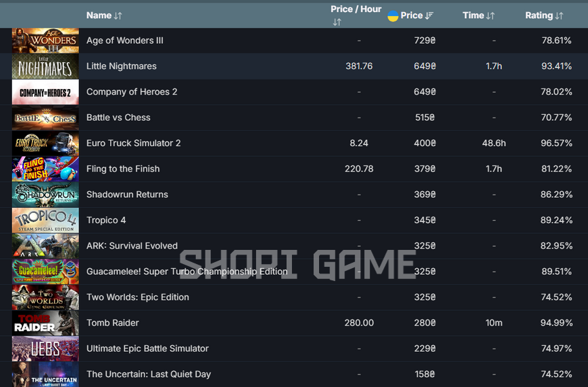Open ARK Survival Evolved thumbnail

click(x=45, y=246)
